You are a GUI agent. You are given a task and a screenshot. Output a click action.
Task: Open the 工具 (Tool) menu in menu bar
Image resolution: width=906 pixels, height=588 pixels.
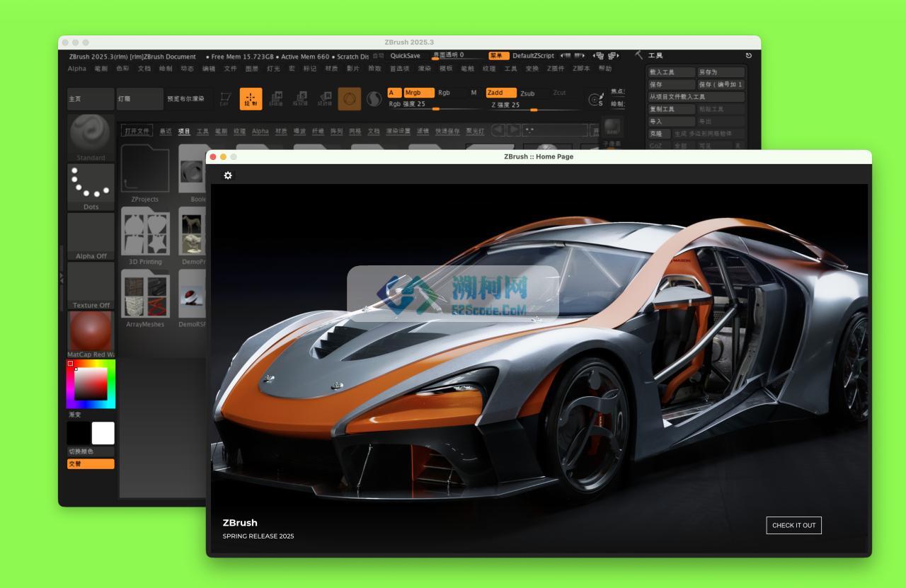click(x=510, y=69)
